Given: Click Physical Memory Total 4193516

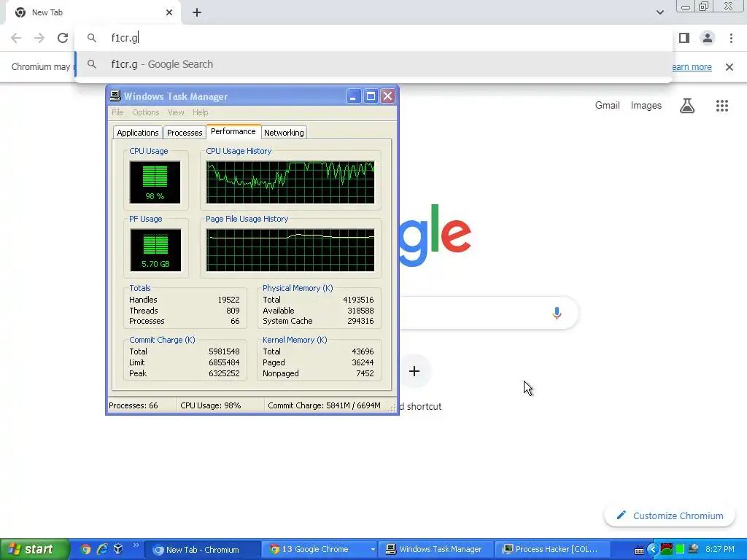Looking at the screenshot, I should (x=358, y=300).
